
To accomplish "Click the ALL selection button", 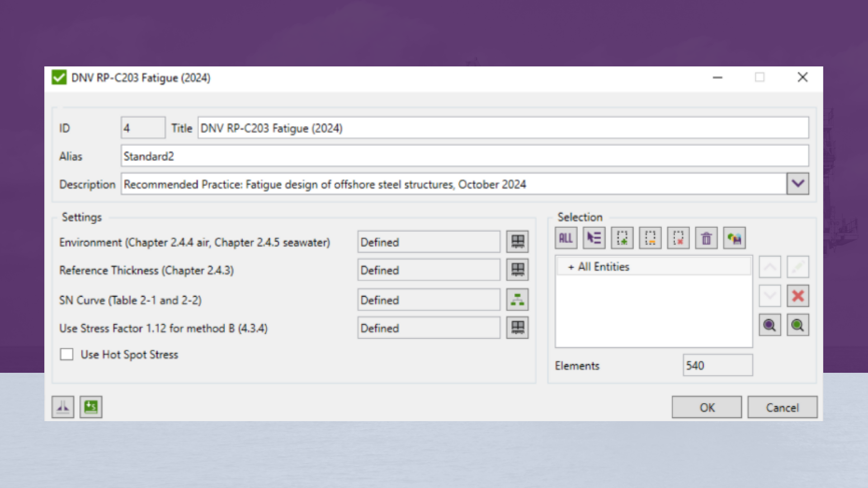I will pos(566,238).
